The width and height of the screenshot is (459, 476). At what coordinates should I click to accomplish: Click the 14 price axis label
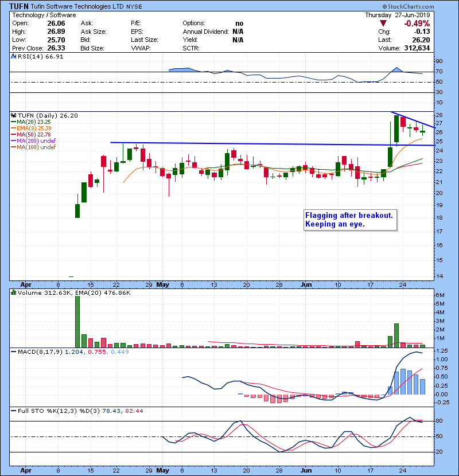pyautogui.click(x=439, y=276)
